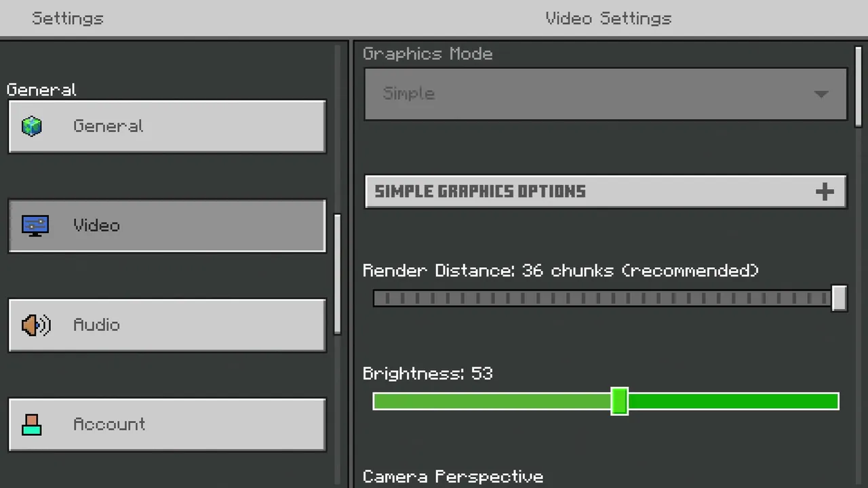Screen dimensions: 868x488
Task: Click the blue monitor Video icon
Action: [35, 226]
